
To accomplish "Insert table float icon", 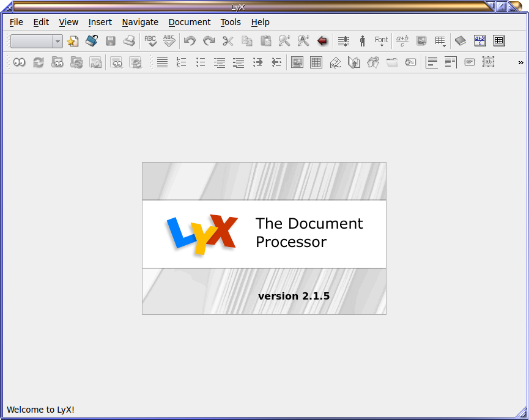I will click(x=316, y=62).
